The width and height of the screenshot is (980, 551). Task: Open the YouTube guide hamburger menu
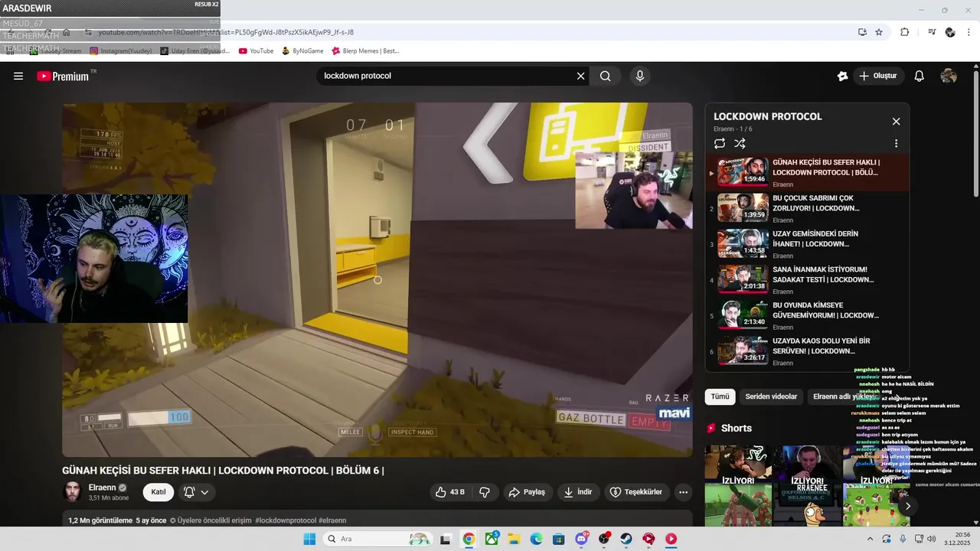[18, 76]
